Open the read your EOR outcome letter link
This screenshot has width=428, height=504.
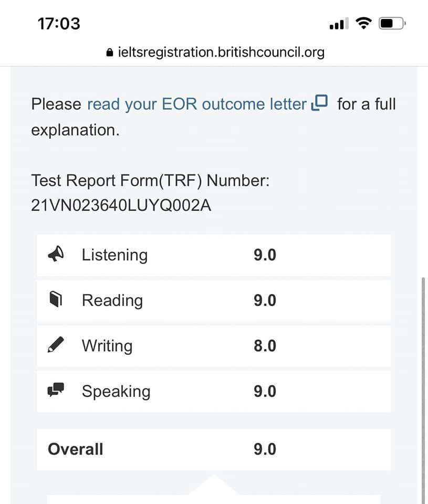(x=196, y=104)
